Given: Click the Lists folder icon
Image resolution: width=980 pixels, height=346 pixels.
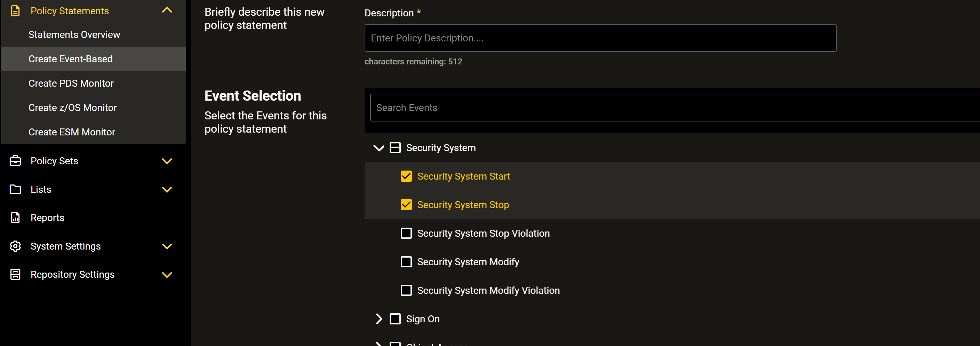Looking at the screenshot, I should pos(15,189).
